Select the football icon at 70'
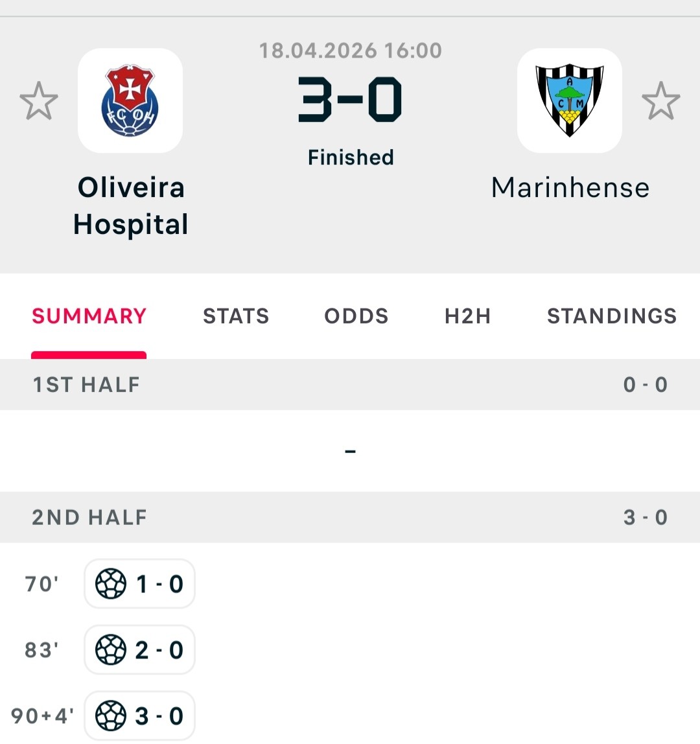This screenshot has width=700, height=744. point(111,584)
